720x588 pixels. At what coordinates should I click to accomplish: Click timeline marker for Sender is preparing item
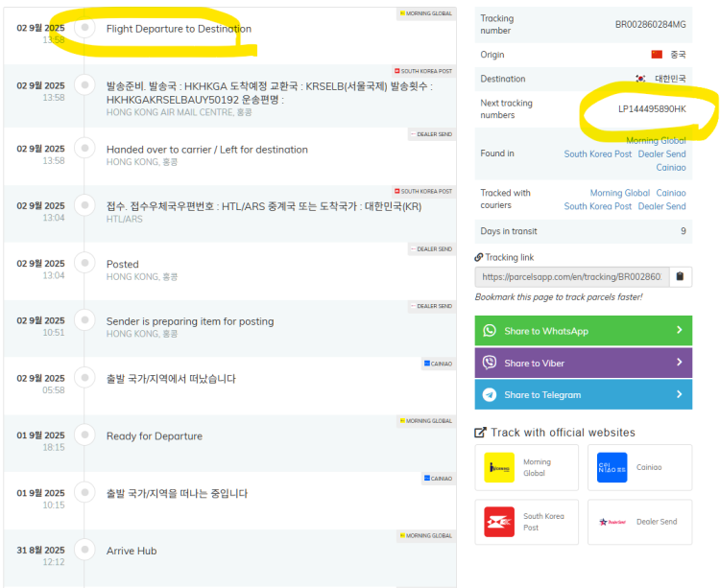coord(84,319)
